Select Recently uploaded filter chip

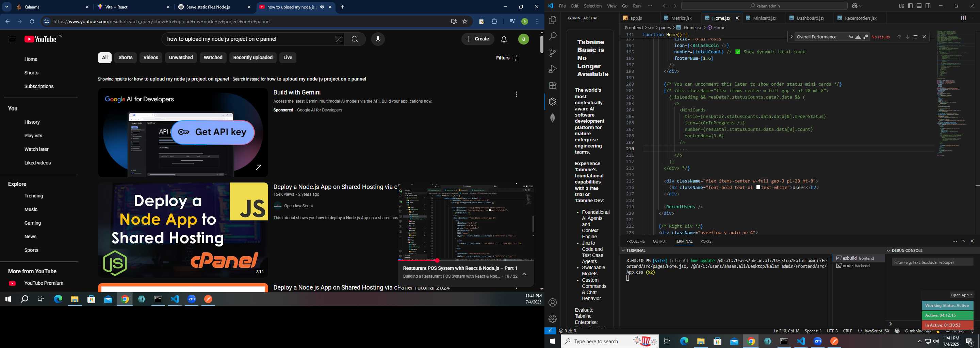point(252,58)
